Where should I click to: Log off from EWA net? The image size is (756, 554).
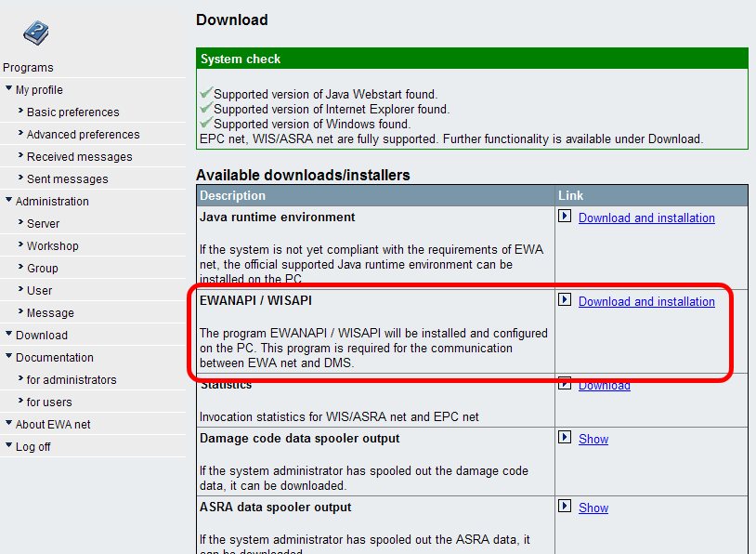click(x=33, y=447)
